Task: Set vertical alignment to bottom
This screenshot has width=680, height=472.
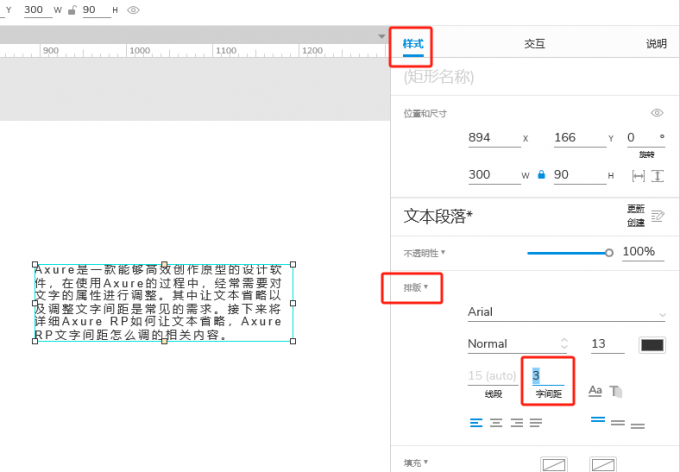Action: coord(638,426)
